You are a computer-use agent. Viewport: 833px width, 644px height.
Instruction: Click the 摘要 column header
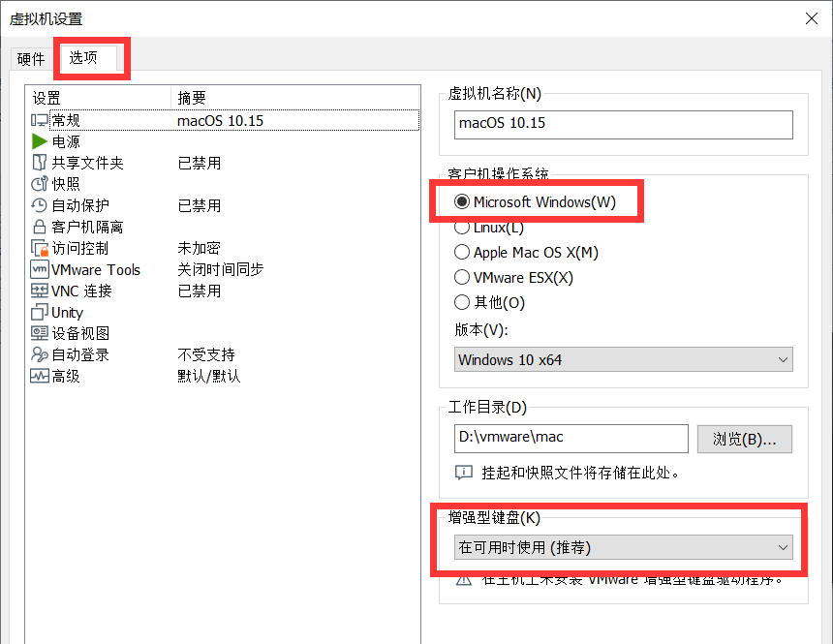click(295, 98)
